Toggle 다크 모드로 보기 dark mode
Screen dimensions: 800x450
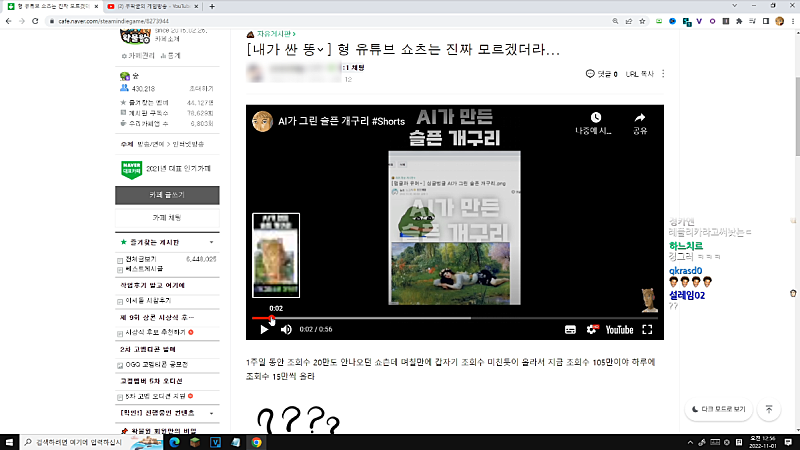tap(719, 409)
